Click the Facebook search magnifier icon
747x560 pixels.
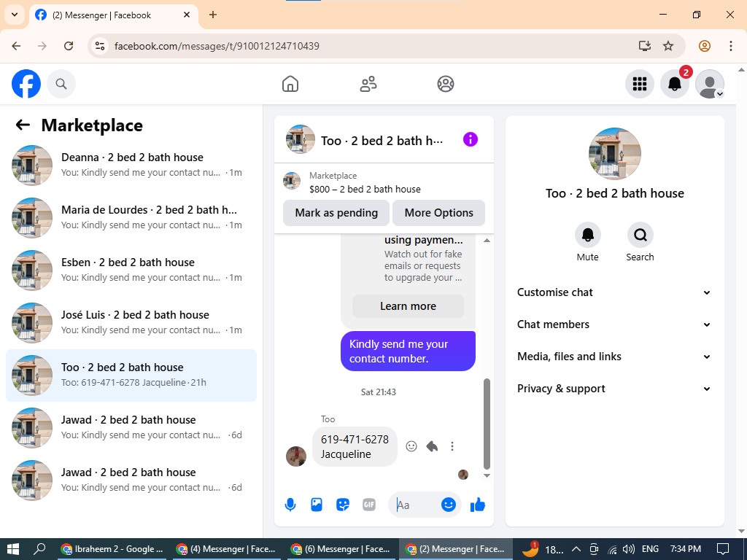coord(61,84)
